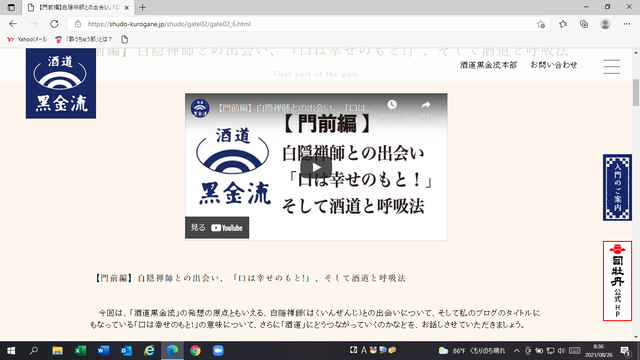
Task: Open the Collections panel
Action: (584, 24)
